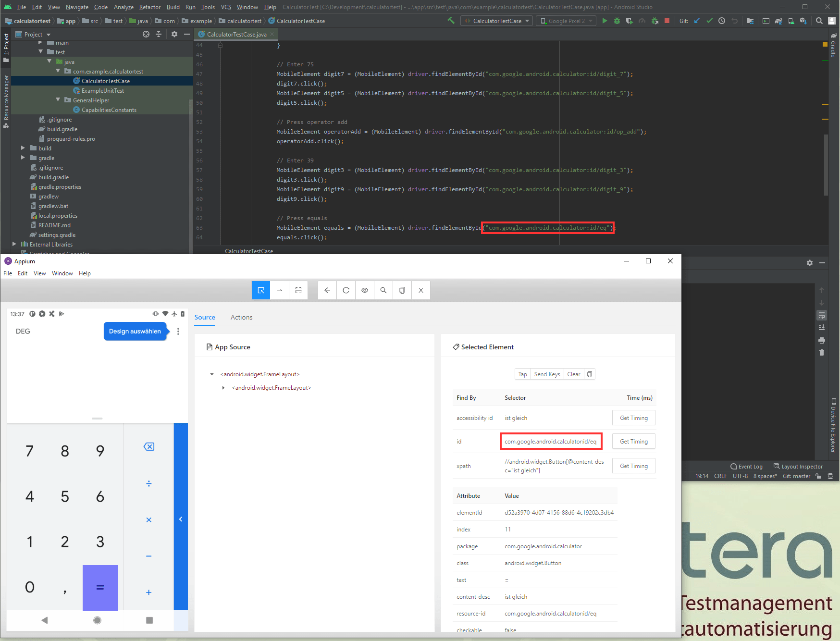840x641 pixels.
Task: Toggle soft-wrap in the right panel
Action: [822, 315]
